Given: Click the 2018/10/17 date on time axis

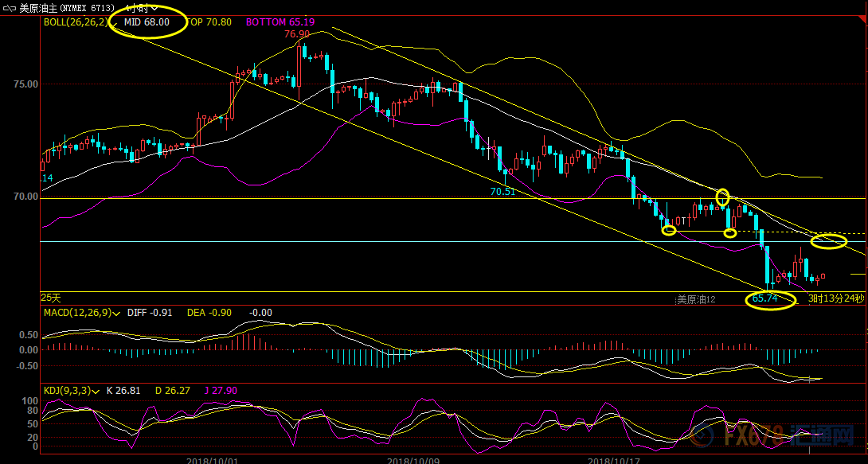Looking at the screenshot, I should pos(613,459).
